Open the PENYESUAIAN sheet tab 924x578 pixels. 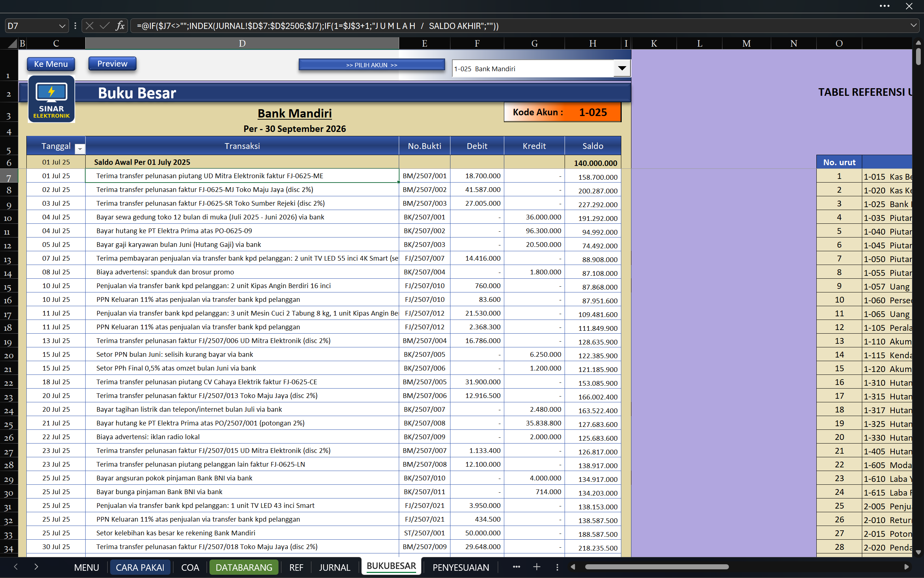coord(461,567)
